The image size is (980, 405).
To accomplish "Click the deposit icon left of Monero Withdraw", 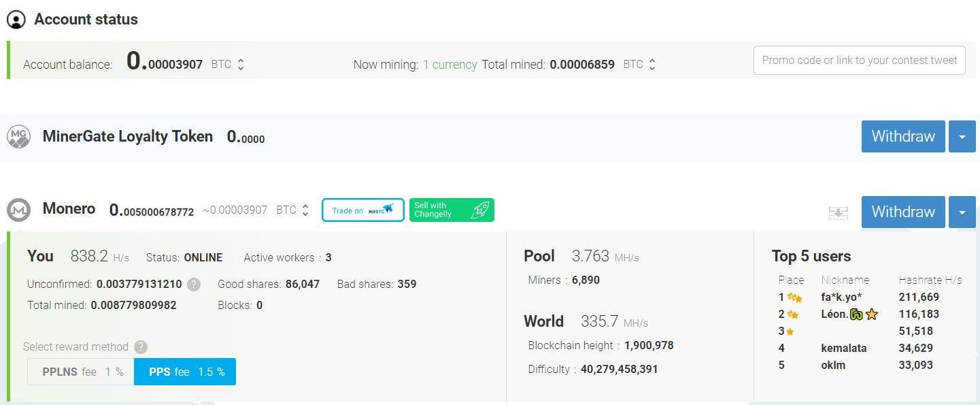I will coord(838,212).
